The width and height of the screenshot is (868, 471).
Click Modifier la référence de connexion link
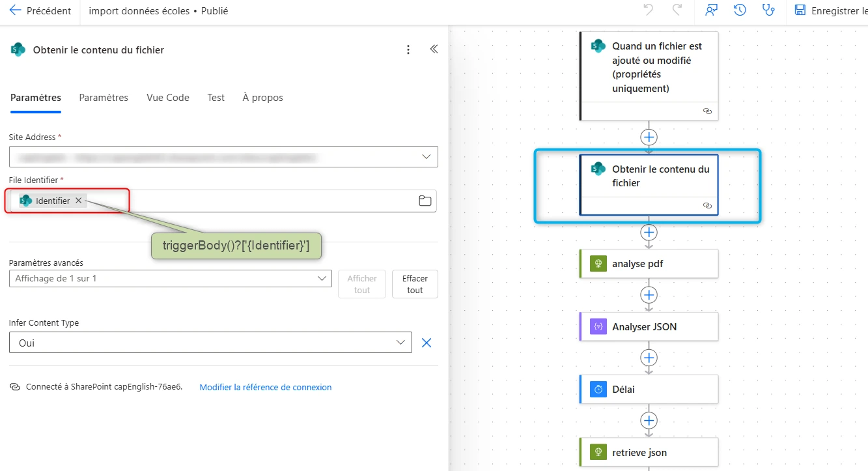266,387
